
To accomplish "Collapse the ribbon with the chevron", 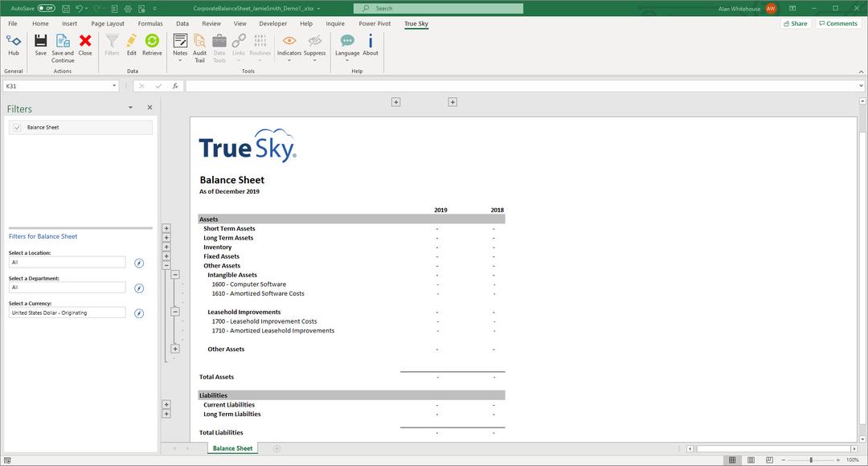I will tap(861, 72).
